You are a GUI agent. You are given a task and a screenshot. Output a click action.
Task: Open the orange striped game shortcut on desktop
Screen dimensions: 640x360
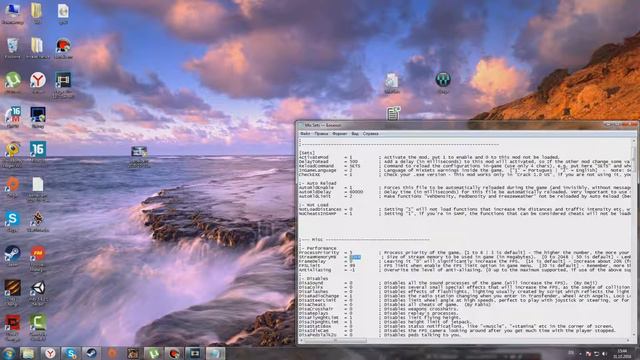click(x=13, y=292)
